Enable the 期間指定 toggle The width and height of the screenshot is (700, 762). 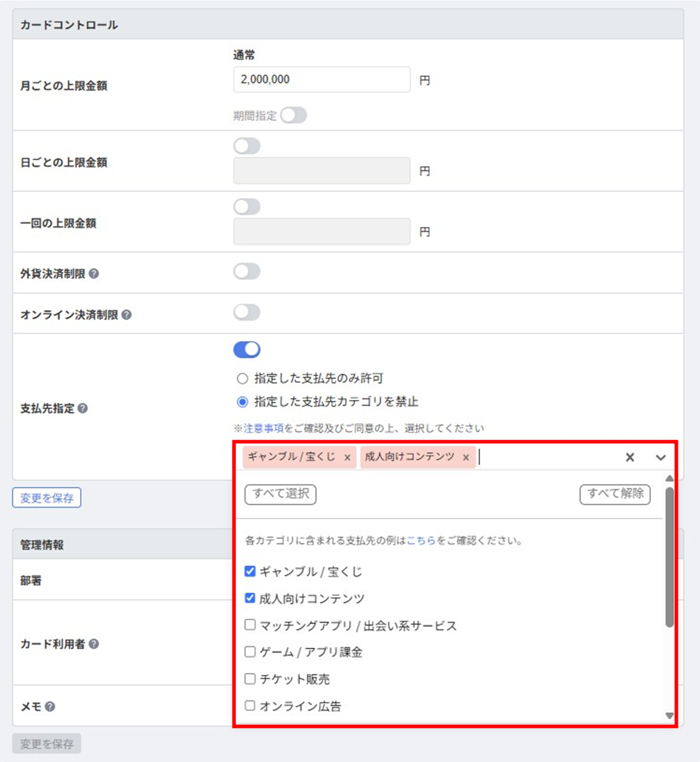[294, 115]
